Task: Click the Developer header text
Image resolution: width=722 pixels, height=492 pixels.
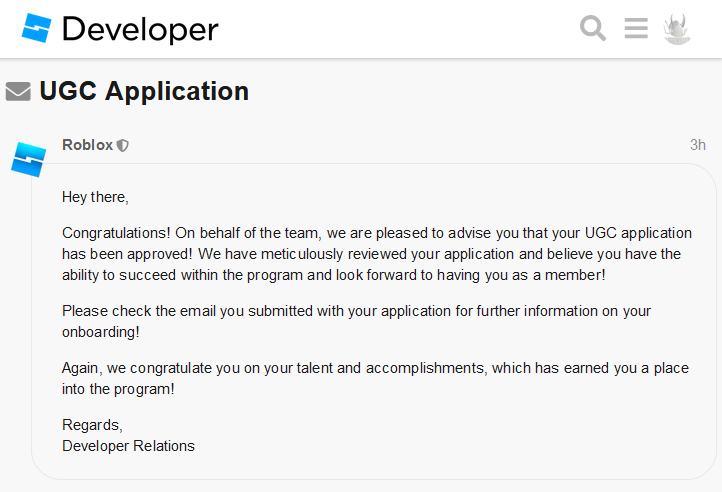Action: (140, 29)
